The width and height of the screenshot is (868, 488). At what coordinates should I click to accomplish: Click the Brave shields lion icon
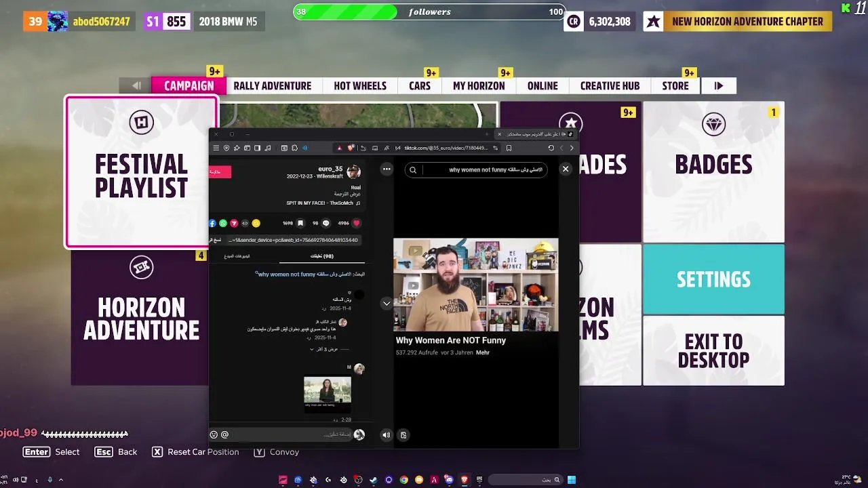click(351, 148)
